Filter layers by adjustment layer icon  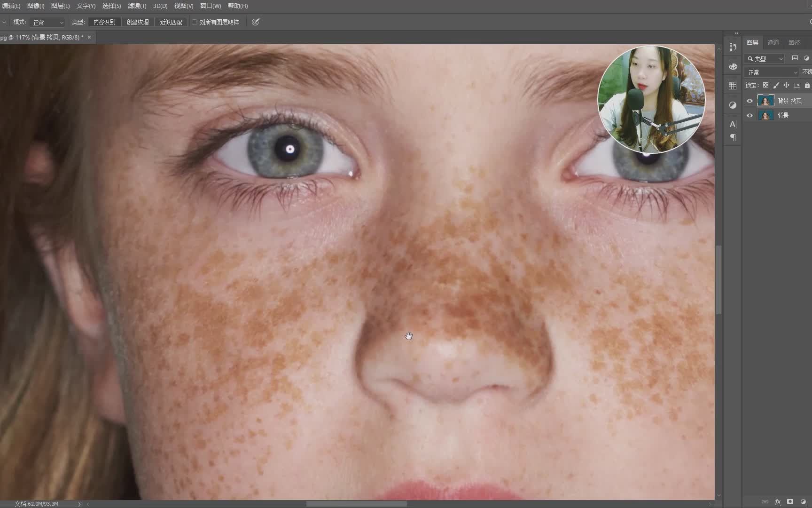click(807, 58)
